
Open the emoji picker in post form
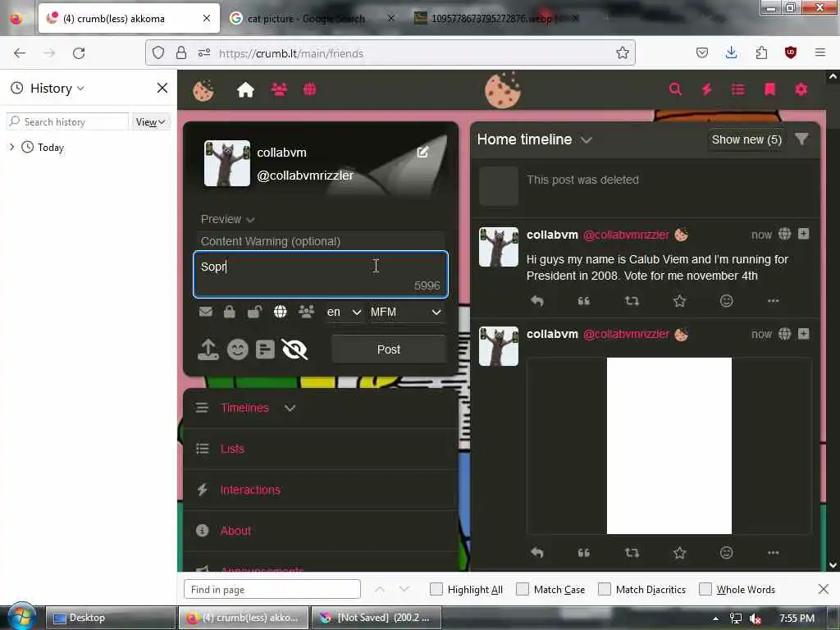click(237, 349)
